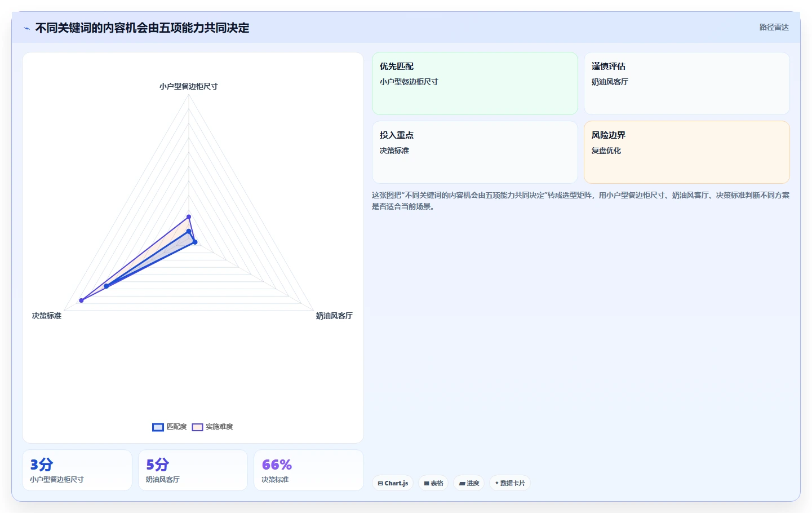Toggle the 实施难度 legend swatch
Screen dimensions: 812x513
click(x=197, y=427)
